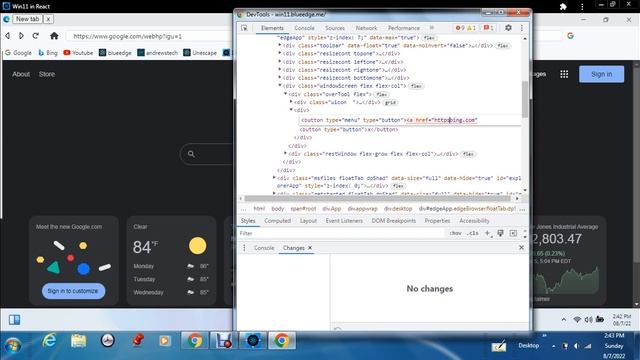
Task: Switch to the top Console tab in DevTools
Action: [x=304, y=28]
